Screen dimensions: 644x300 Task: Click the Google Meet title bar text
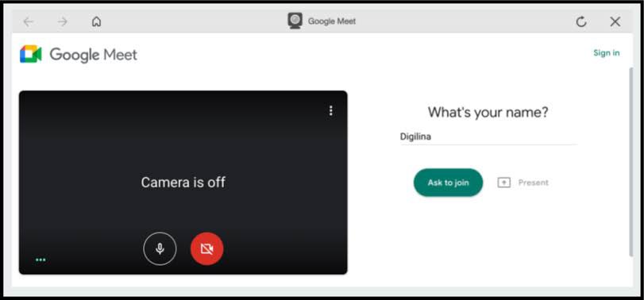[x=332, y=21]
